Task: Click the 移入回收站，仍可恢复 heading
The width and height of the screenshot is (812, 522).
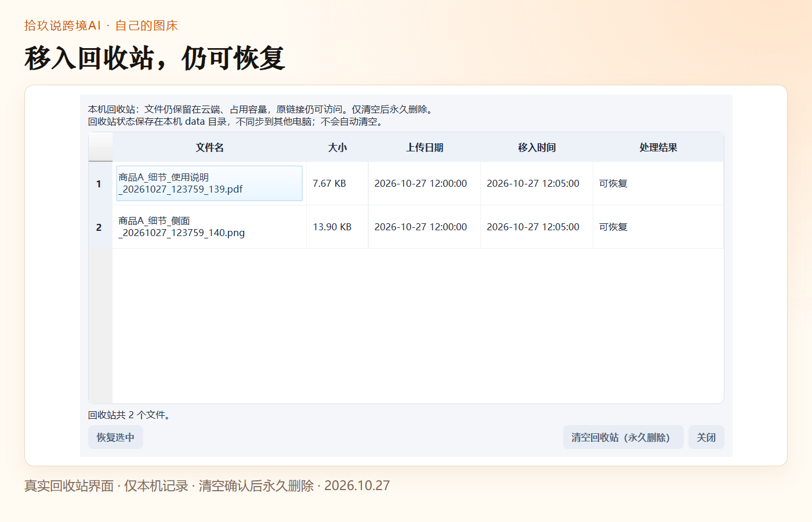Action: [x=155, y=58]
